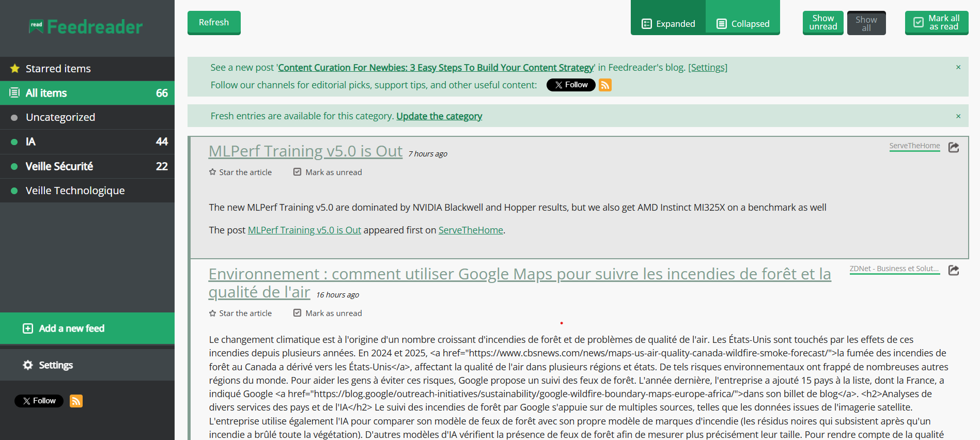This screenshot has height=440, width=980.
Task: Click RSS feed icon in sidebar footer
Action: tap(76, 401)
